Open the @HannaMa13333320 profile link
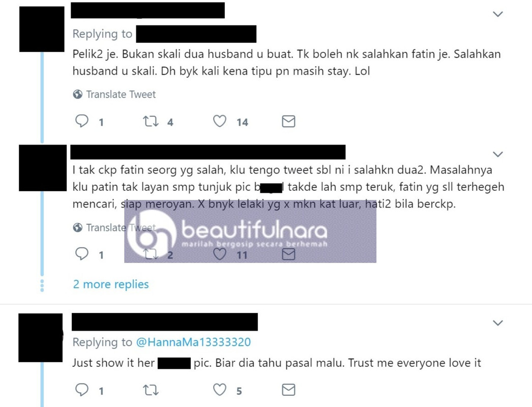 (x=193, y=342)
